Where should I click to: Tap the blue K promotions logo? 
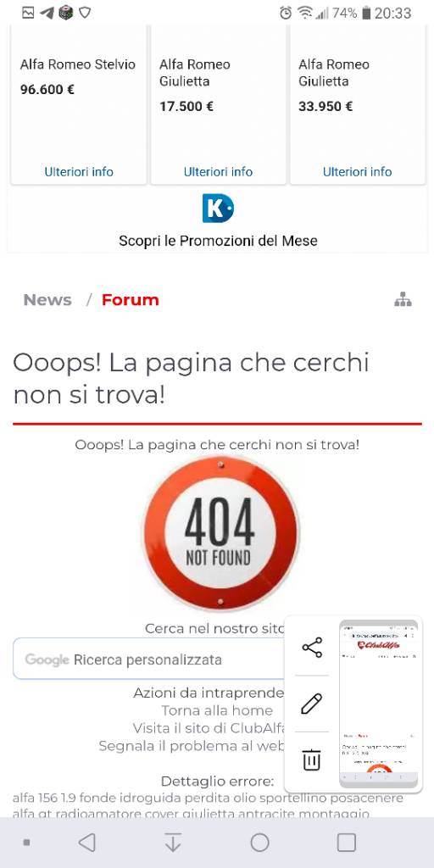pos(218,209)
